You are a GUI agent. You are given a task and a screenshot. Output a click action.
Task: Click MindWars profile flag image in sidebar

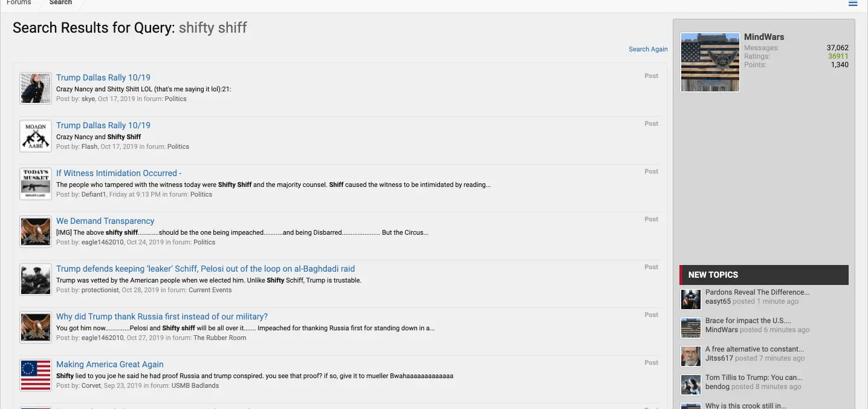710,62
